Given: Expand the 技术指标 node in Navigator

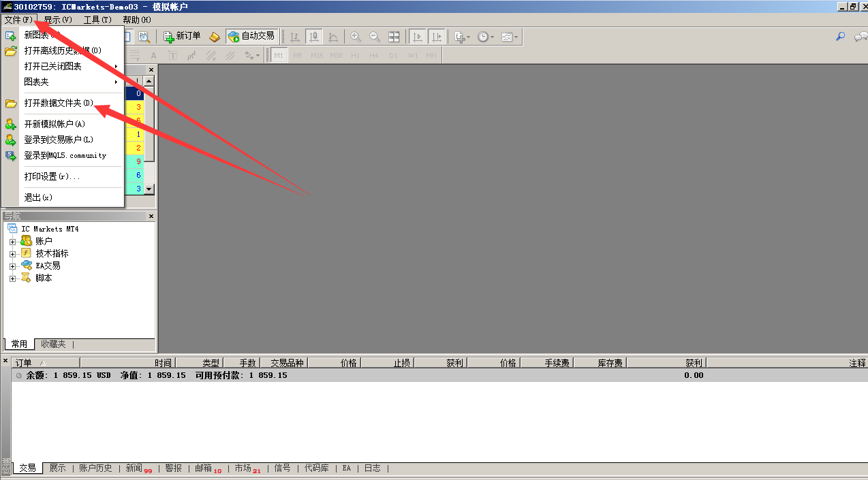Looking at the screenshot, I should 12,253.
